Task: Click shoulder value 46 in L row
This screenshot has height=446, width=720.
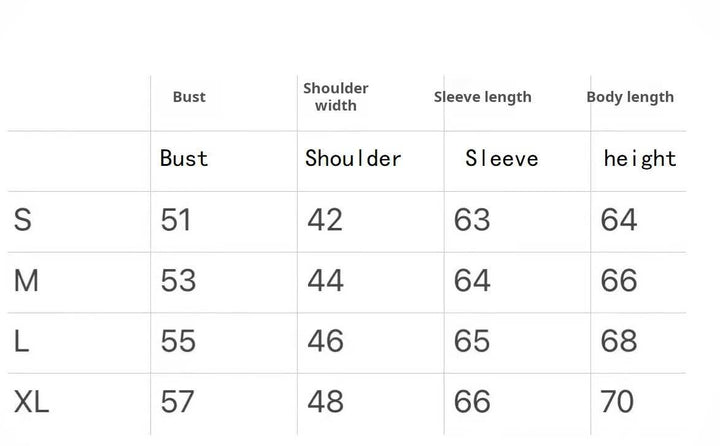Action: click(325, 341)
